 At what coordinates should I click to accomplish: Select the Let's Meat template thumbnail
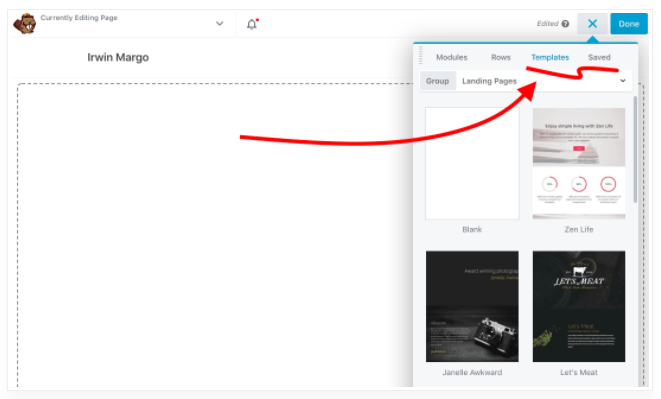579,306
